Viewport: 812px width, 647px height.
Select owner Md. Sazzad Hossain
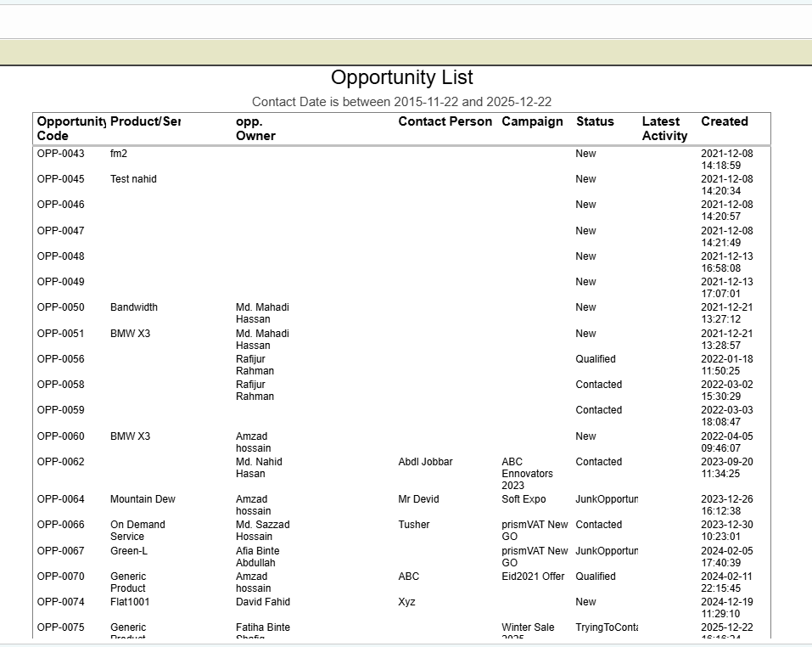(x=262, y=531)
